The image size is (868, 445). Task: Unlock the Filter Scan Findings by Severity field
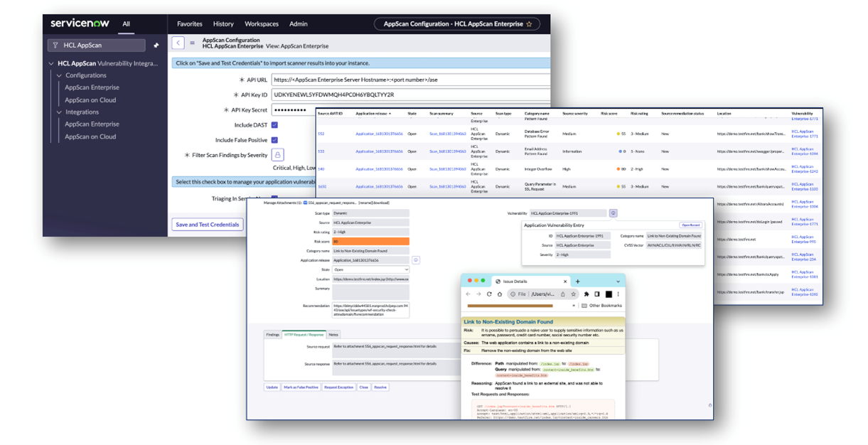[x=277, y=154]
